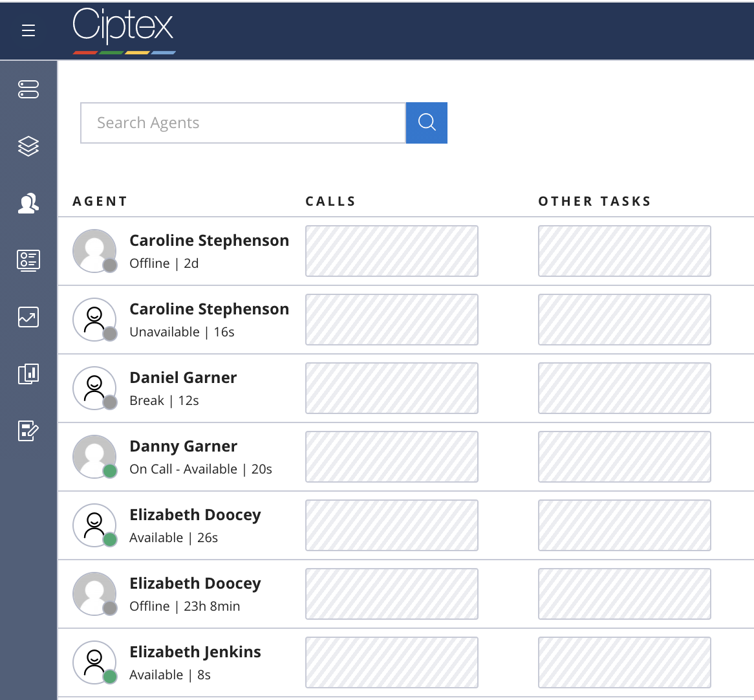Open the task list sidebar icon
754x700 pixels.
28,260
